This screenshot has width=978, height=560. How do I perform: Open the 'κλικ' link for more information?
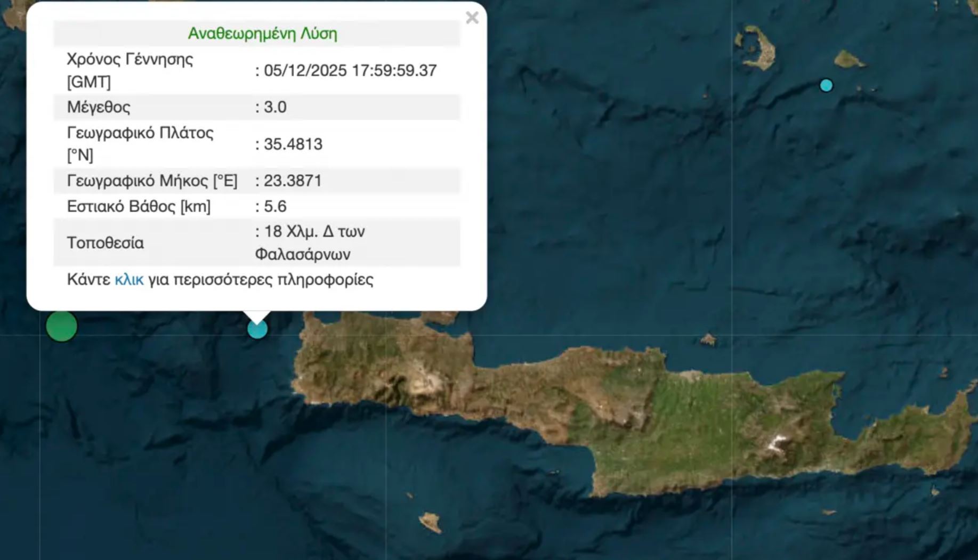click(129, 280)
